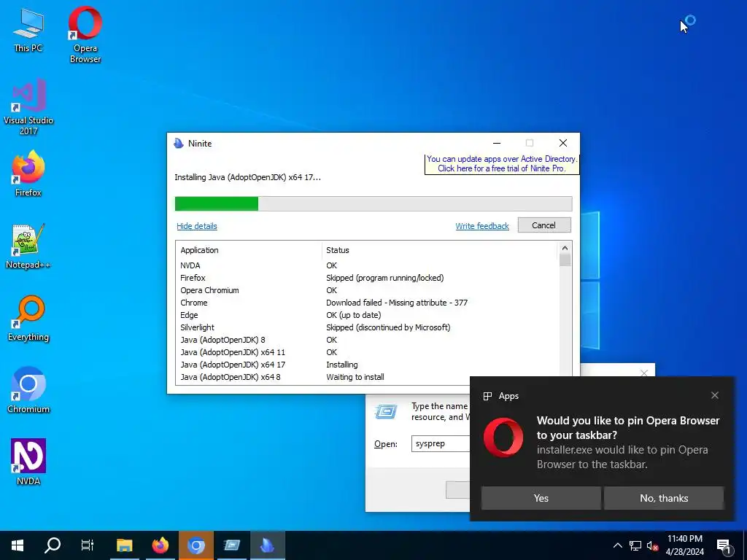
Task: Open Visual Studio 2017 shortcut
Action: (28, 107)
